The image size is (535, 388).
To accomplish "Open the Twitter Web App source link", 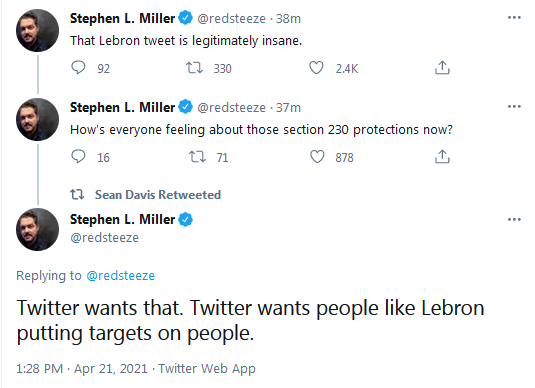I will 207,369.
